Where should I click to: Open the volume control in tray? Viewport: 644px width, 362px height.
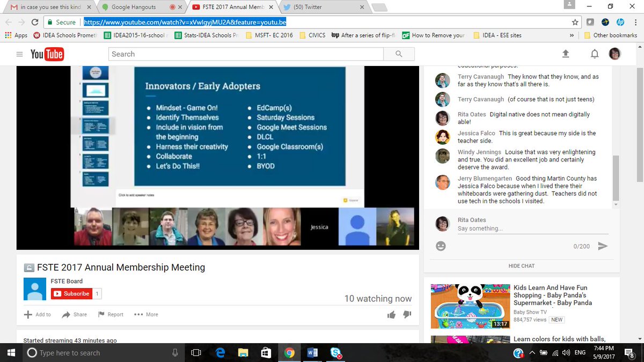tap(566, 352)
